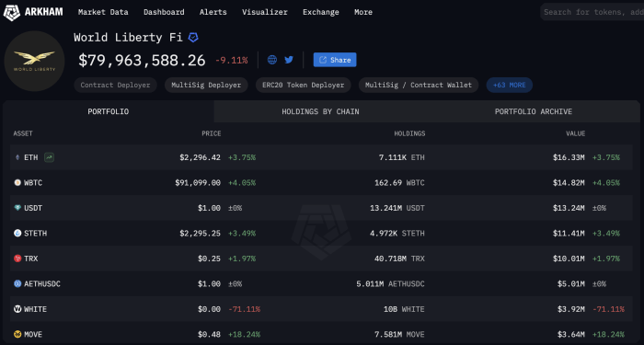The width and height of the screenshot is (644, 345).
Task: Switch to the Portfolio tab
Action: tap(109, 111)
